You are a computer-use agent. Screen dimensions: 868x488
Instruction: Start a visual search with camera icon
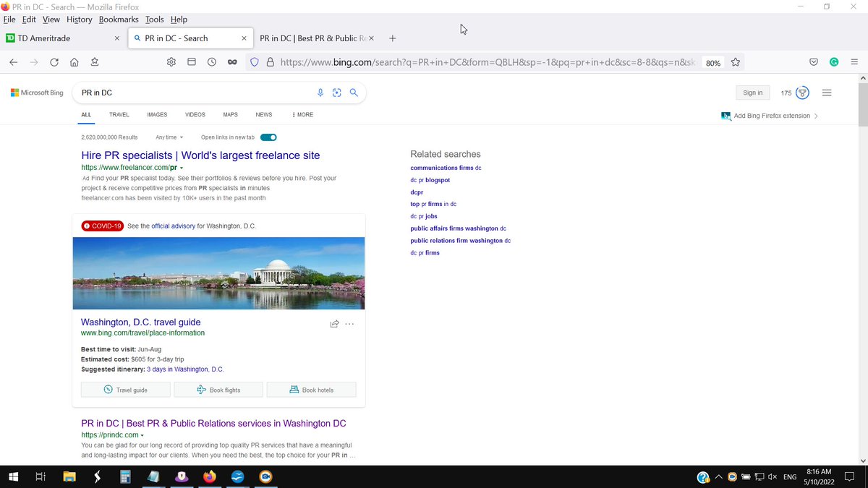click(x=337, y=93)
